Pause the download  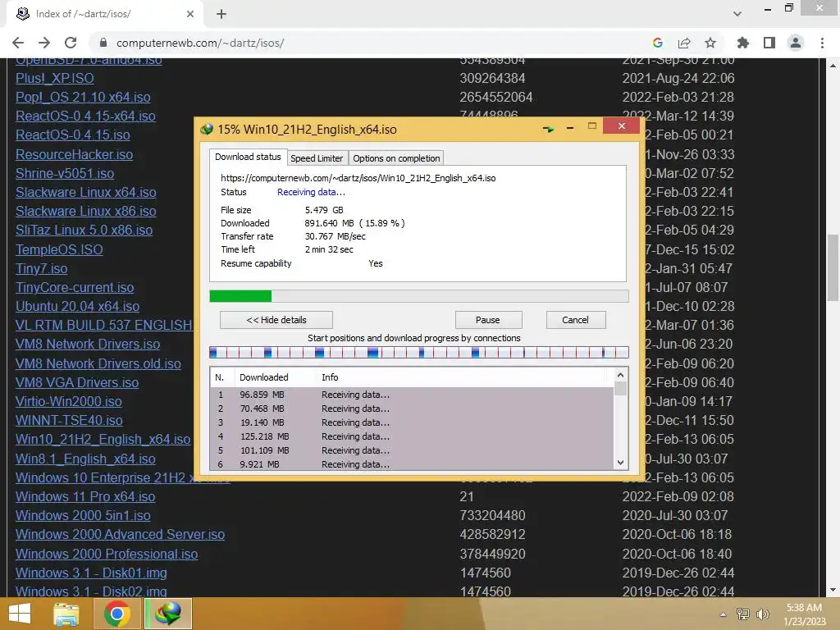point(488,320)
